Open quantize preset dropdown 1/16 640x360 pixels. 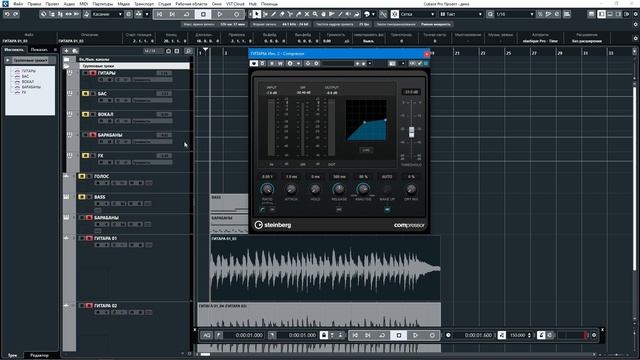(x=515, y=14)
